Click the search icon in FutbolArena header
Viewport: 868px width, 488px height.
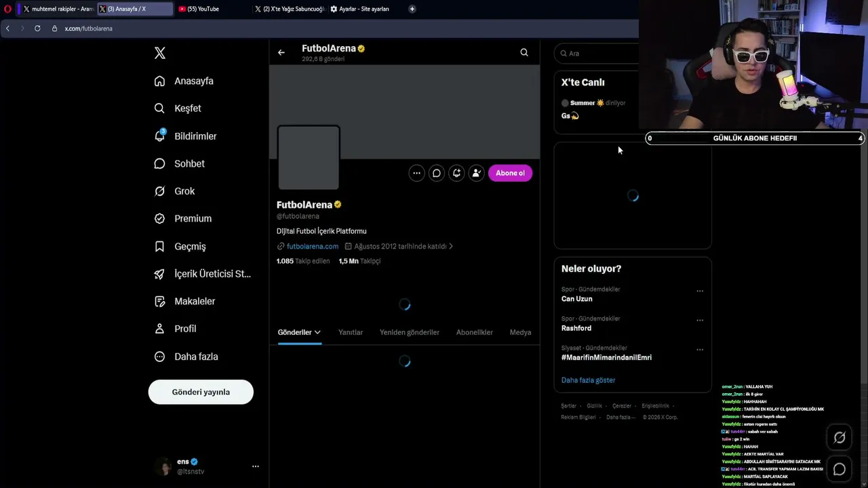(x=524, y=52)
